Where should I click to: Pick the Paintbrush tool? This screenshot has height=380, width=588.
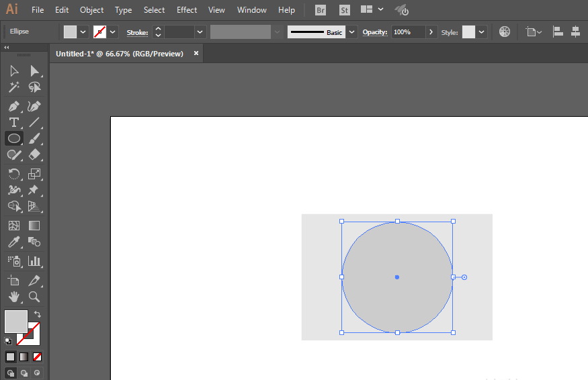click(x=34, y=138)
